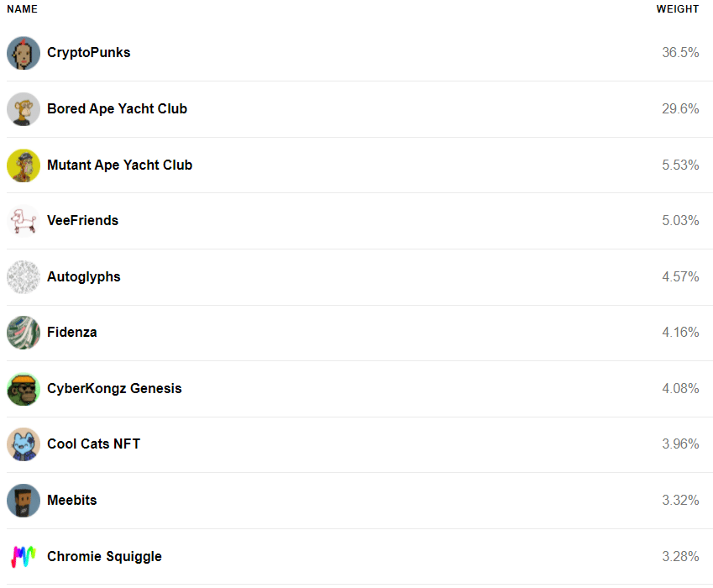Open the Bored Ape Yacht Club logo
Image resolution: width=713 pixels, height=588 pixels.
pos(24,109)
